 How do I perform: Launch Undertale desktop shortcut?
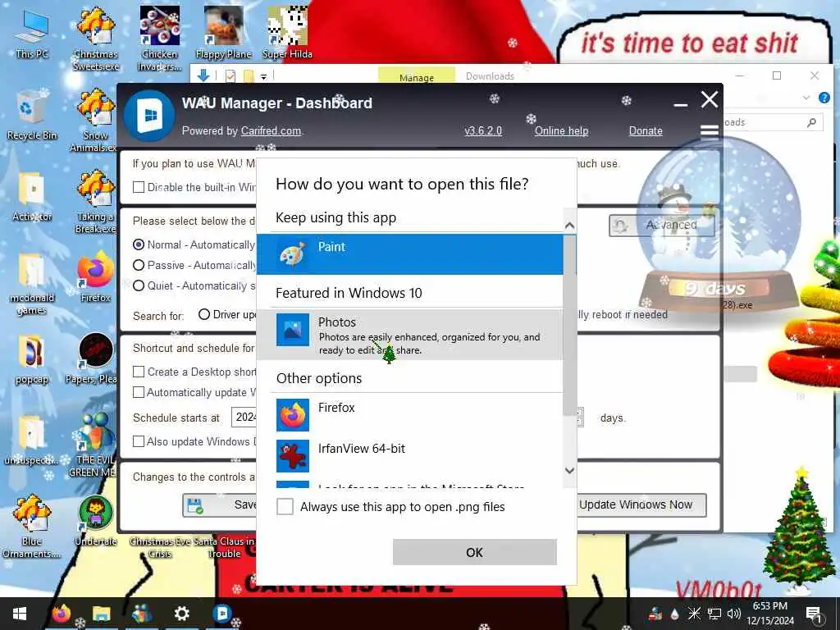(x=96, y=521)
